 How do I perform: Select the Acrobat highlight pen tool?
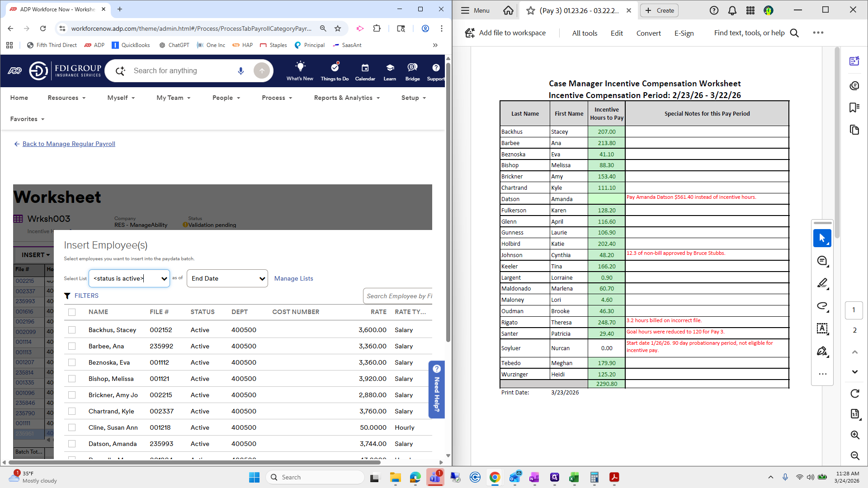coord(822,283)
